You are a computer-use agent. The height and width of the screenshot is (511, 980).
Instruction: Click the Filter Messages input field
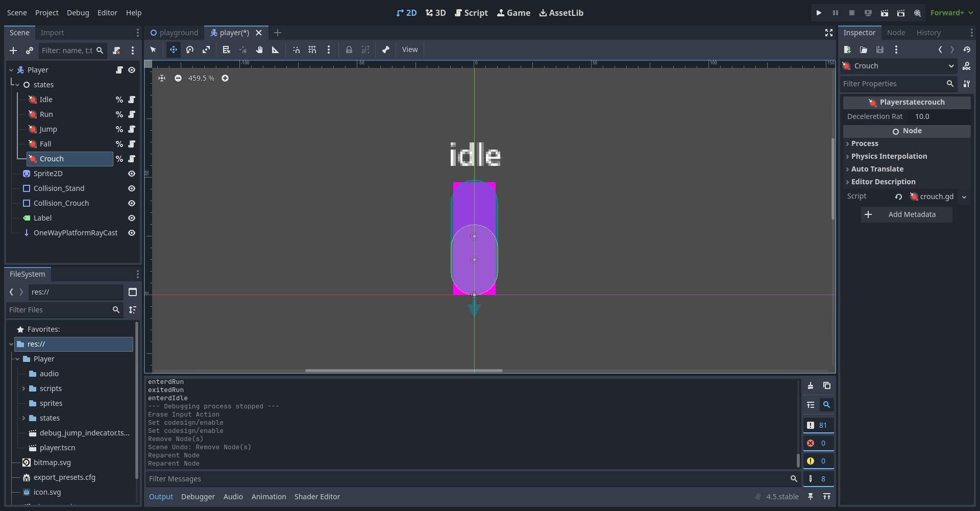[473, 479]
